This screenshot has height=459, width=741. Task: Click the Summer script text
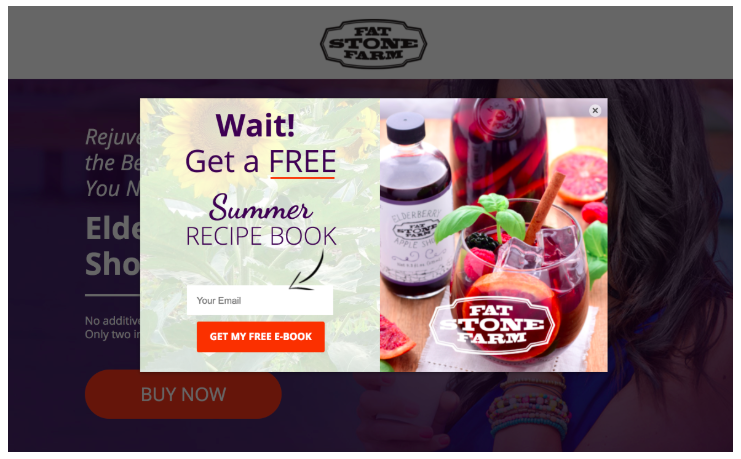pos(261,208)
